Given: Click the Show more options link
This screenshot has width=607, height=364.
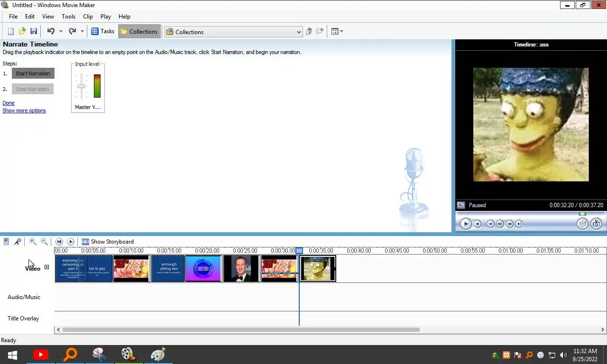Looking at the screenshot, I should tap(24, 110).
